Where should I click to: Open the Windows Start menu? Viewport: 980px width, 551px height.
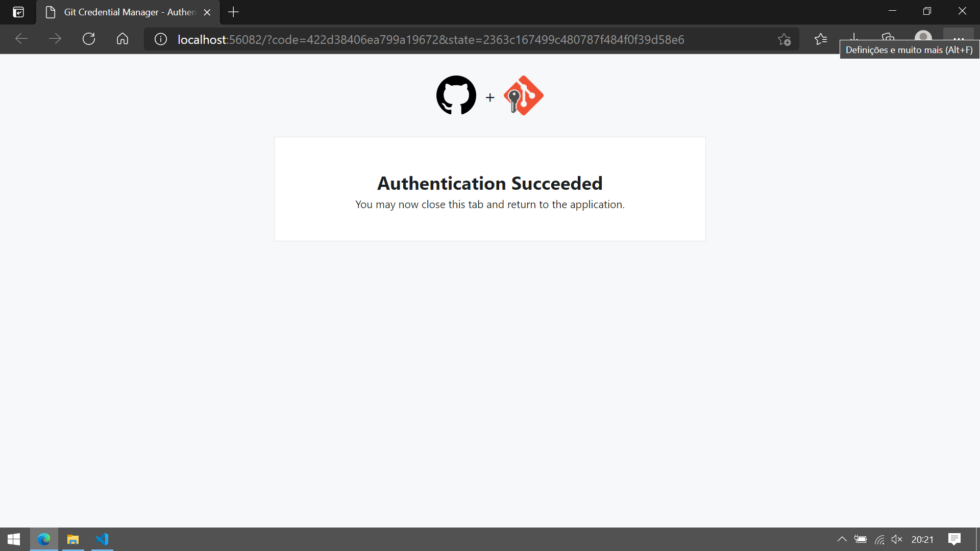(x=14, y=539)
